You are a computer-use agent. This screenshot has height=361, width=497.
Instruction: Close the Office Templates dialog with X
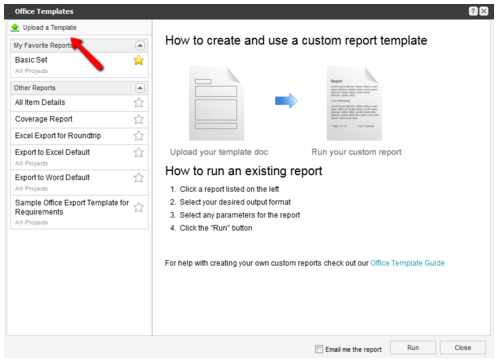click(x=484, y=11)
